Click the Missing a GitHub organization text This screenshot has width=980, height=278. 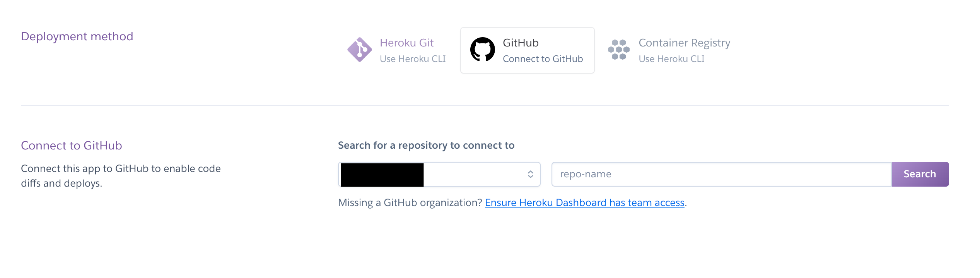[410, 202]
